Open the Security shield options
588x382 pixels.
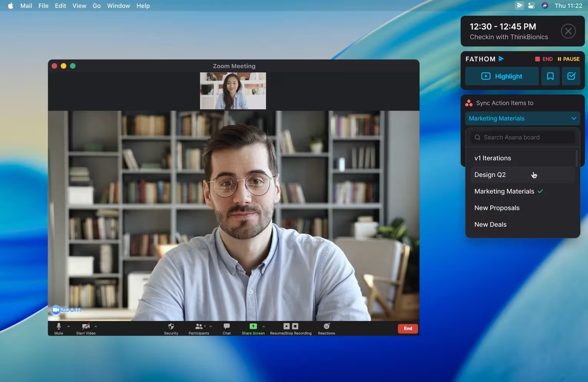171,329
